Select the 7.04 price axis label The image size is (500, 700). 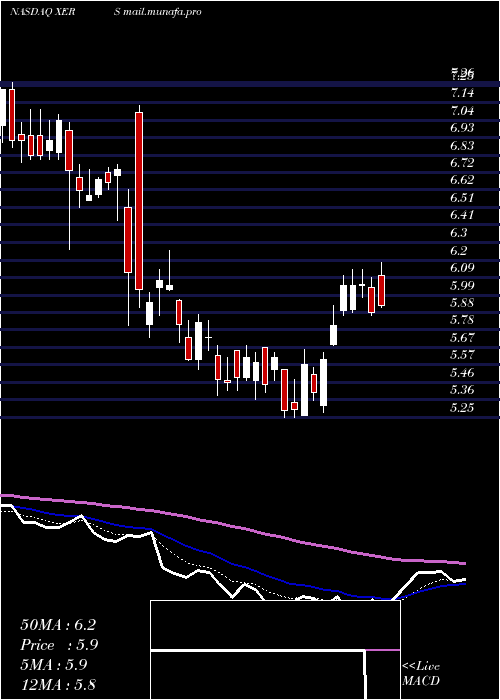[462, 110]
